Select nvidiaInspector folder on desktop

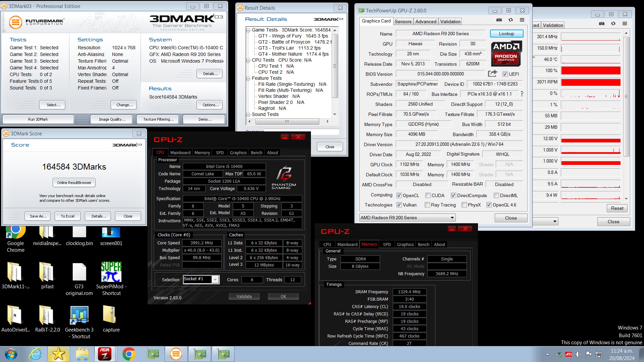click(47, 236)
